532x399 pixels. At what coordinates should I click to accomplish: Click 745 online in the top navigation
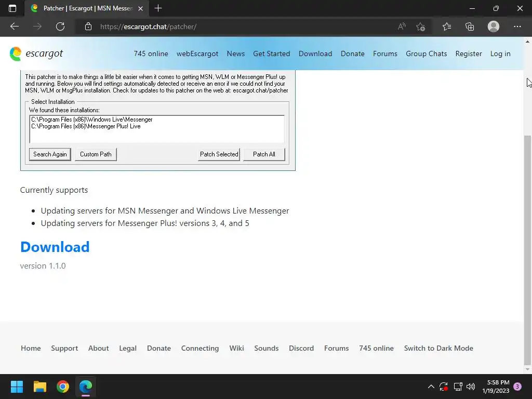pyautogui.click(x=151, y=54)
